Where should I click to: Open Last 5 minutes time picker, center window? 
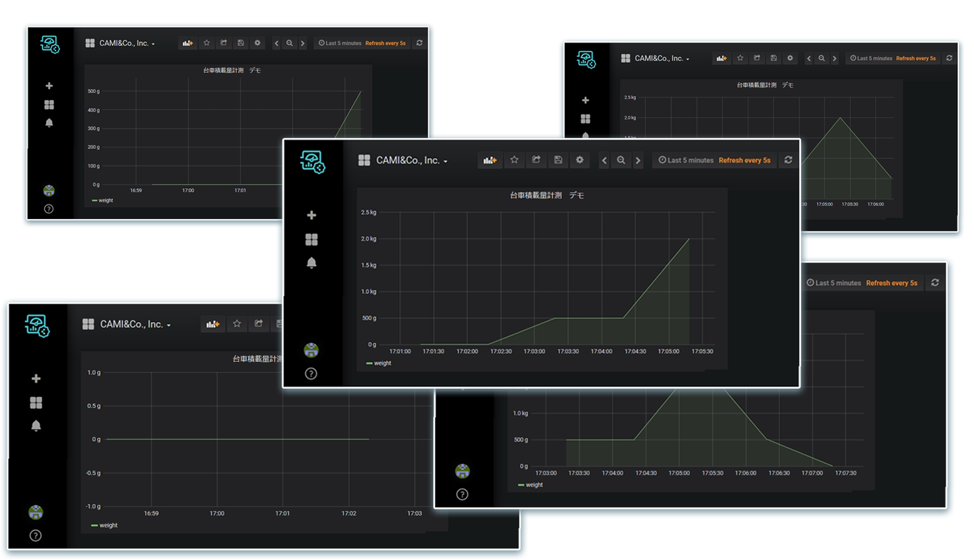[x=686, y=160]
